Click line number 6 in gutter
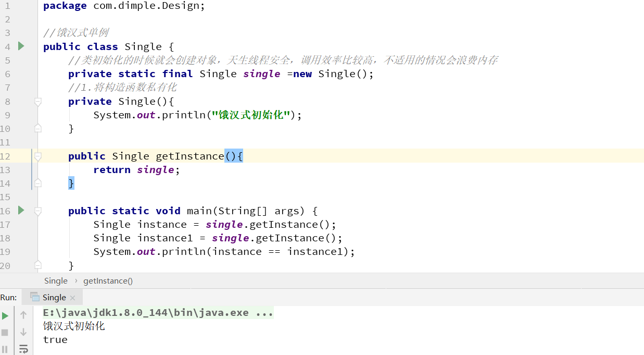 coord(7,74)
